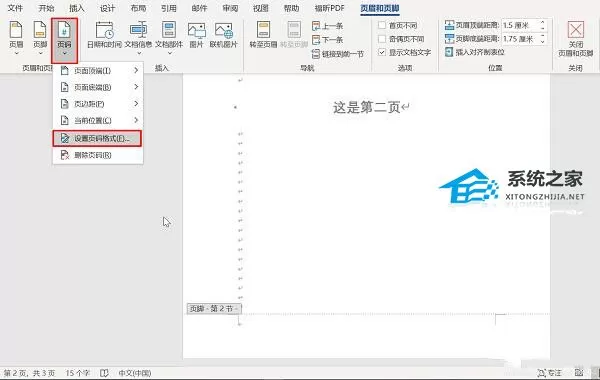The width and height of the screenshot is (600, 380).
Task: Open the 文档信息 document info icon
Action: [138, 38]
